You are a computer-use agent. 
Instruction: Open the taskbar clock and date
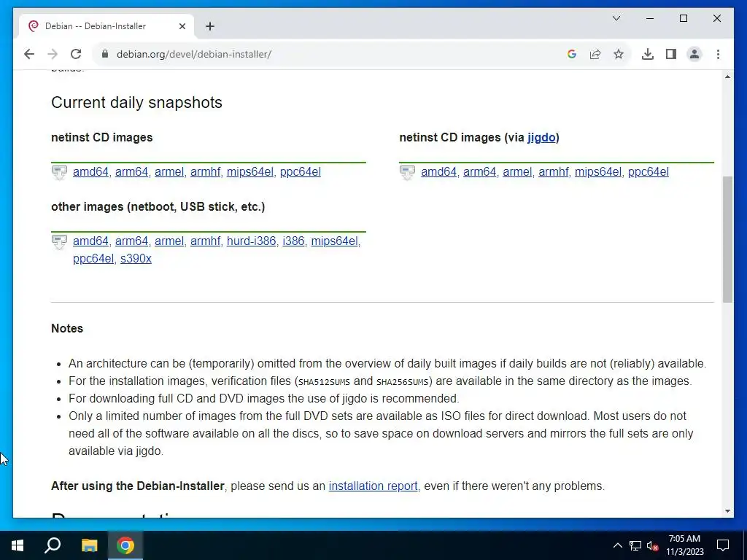(684, 545)
